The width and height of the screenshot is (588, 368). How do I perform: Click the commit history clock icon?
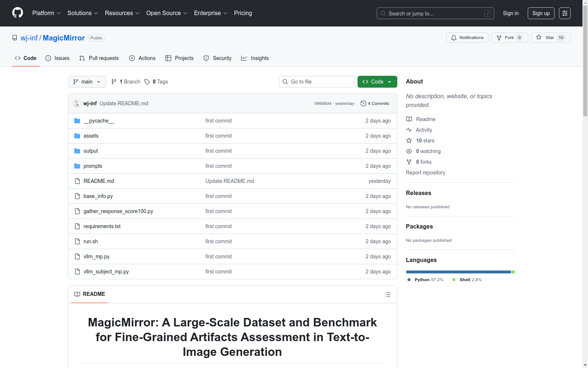point(363,103)
